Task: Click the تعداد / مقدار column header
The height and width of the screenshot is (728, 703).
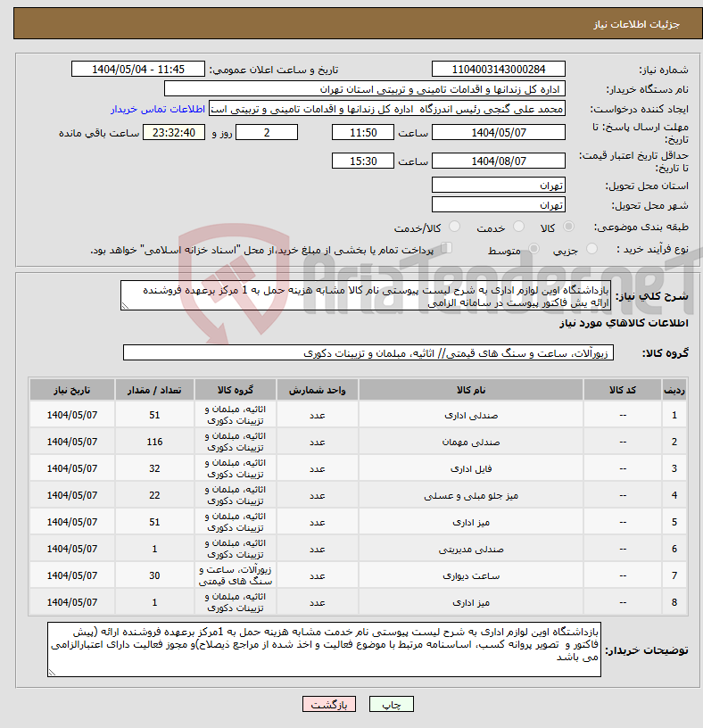Action: 154,390
